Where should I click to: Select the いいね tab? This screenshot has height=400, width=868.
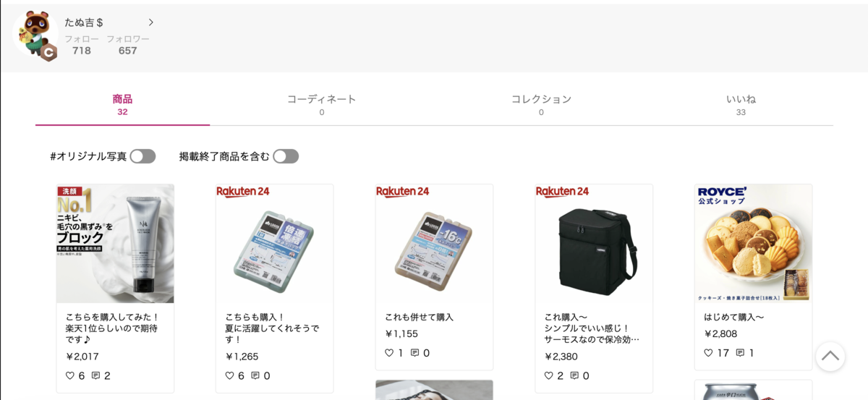(741, 104)
